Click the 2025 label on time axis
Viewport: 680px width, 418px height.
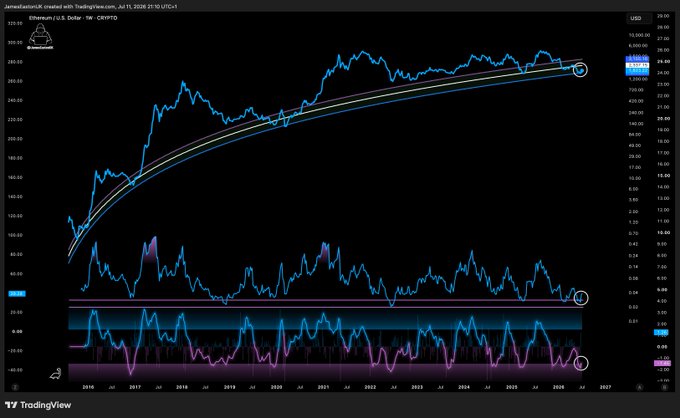[511, 387]
